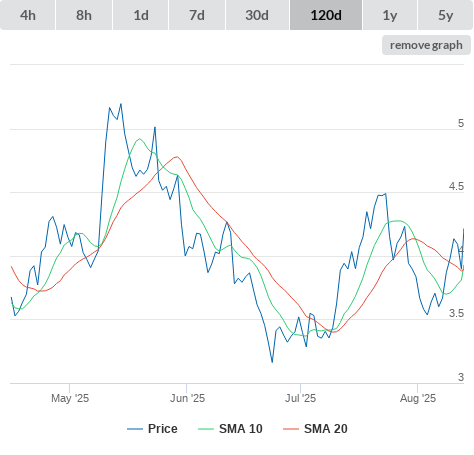Viewport: 474px width, 455px height.
Task: Switch to the 8h time range
Action: [84, 15]
